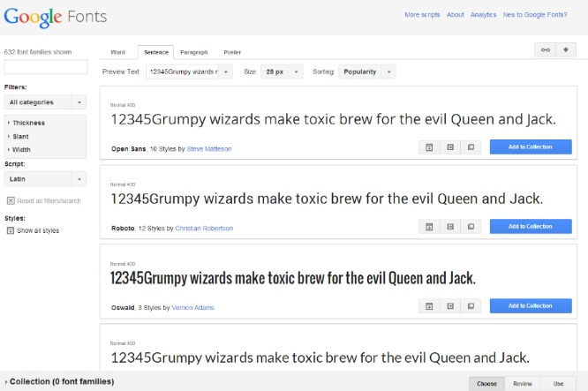Click Show all styles link
Image resolution: width=588 pixels, height=391 pixels.
(38, 230)
